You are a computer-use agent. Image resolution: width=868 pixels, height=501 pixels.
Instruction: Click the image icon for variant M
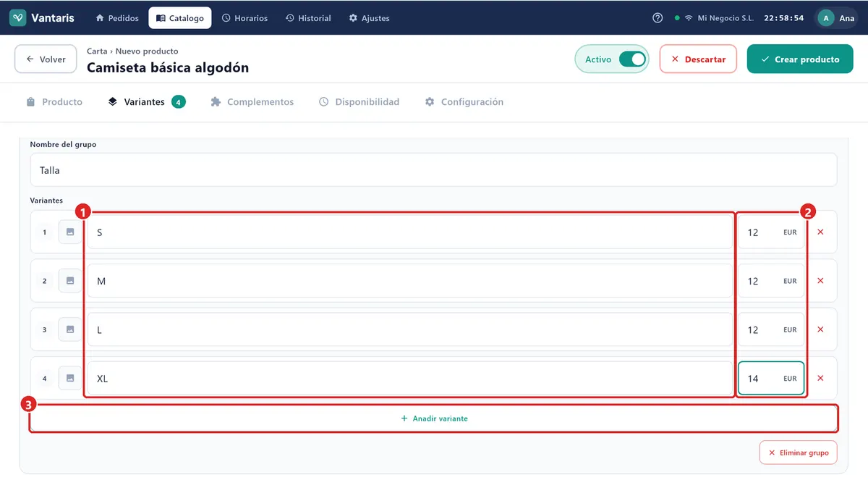(70, 281)
